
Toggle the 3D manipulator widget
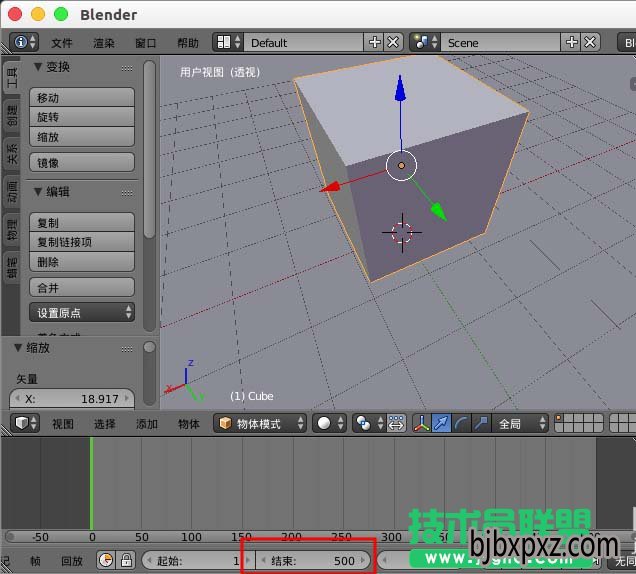(x=422, y=424)
